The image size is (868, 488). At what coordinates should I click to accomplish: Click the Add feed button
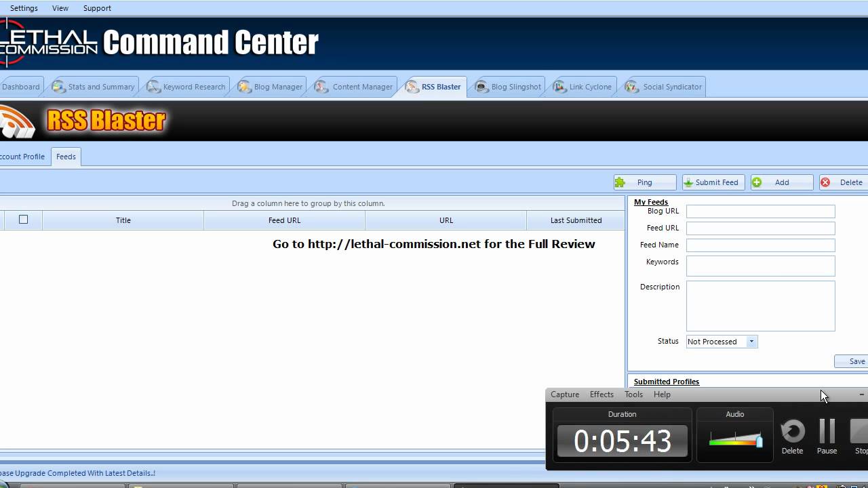pos(782,182)
